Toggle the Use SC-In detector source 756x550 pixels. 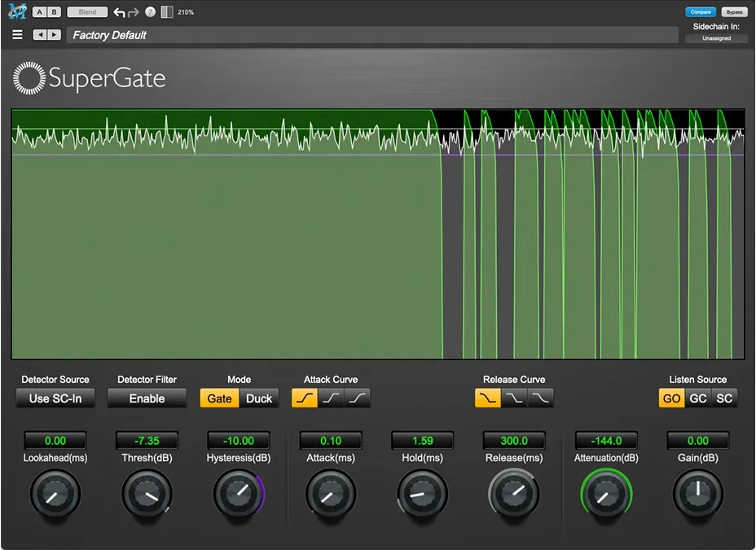pyautogui.click(x=55, y=398)
